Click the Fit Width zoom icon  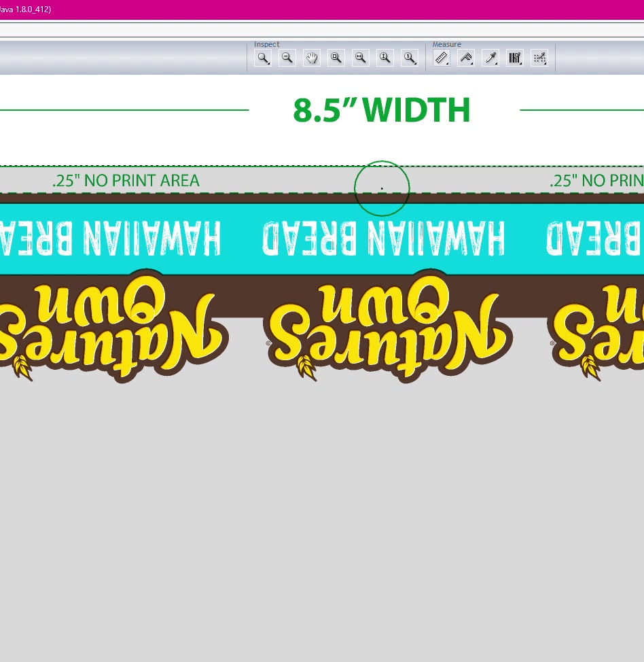[360, 58]
